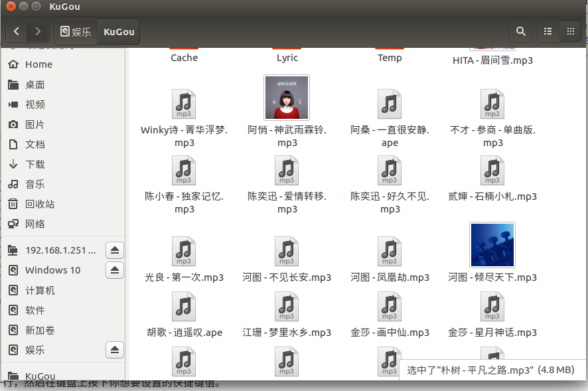This screenshot has width=588, height=391.
Task: Select Winky诗 - 菁华浮梦.mp3 file icon
Action: (x=184, y=104)
